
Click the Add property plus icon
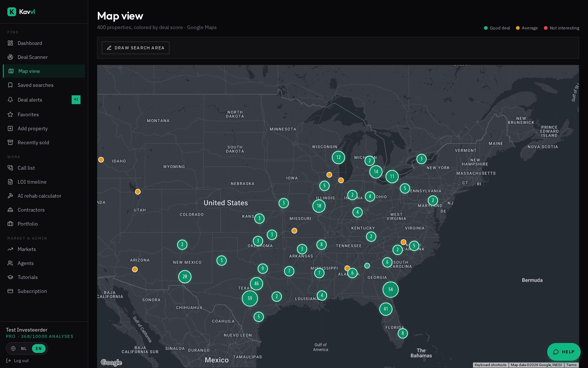[10, 128]
